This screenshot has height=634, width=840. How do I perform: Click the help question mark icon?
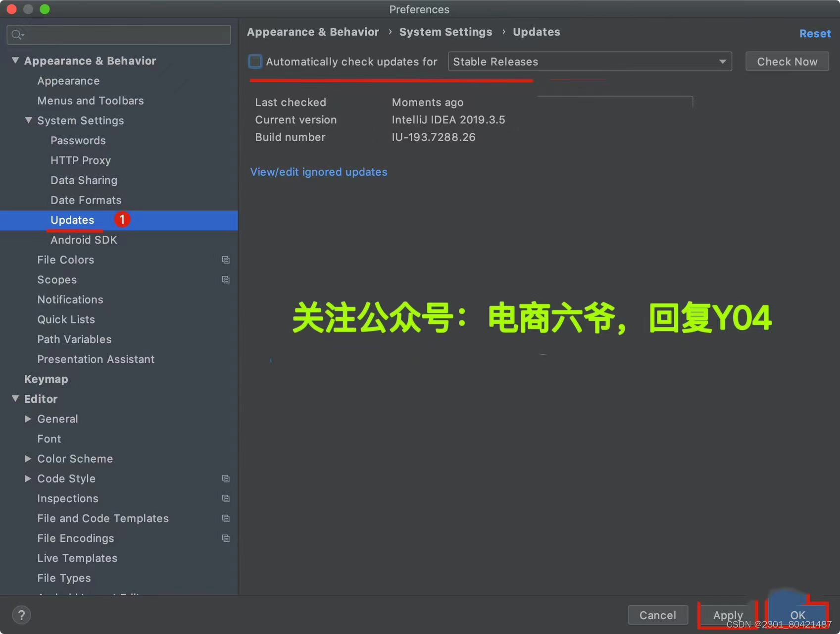click(21, 615)
